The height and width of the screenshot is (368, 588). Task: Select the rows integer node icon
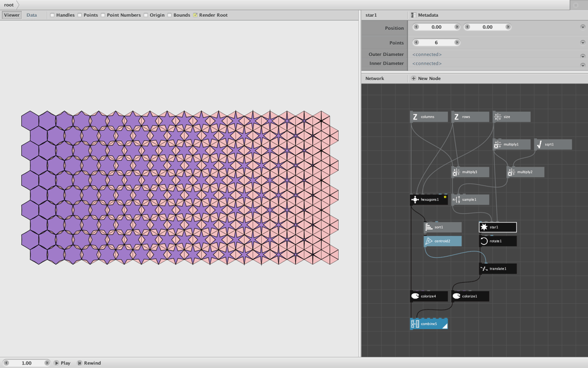pyautogui.click(x=456, y=117)
